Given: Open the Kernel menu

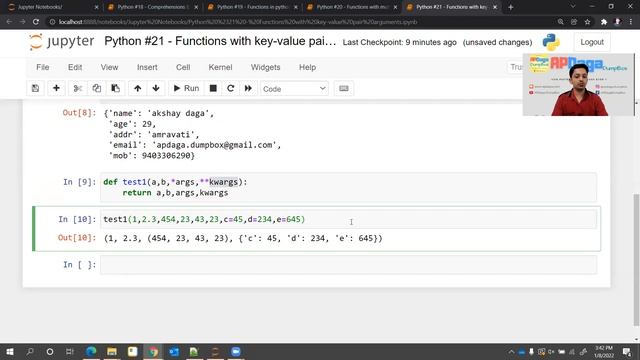Looking at the screenshot, I should 220,67.
